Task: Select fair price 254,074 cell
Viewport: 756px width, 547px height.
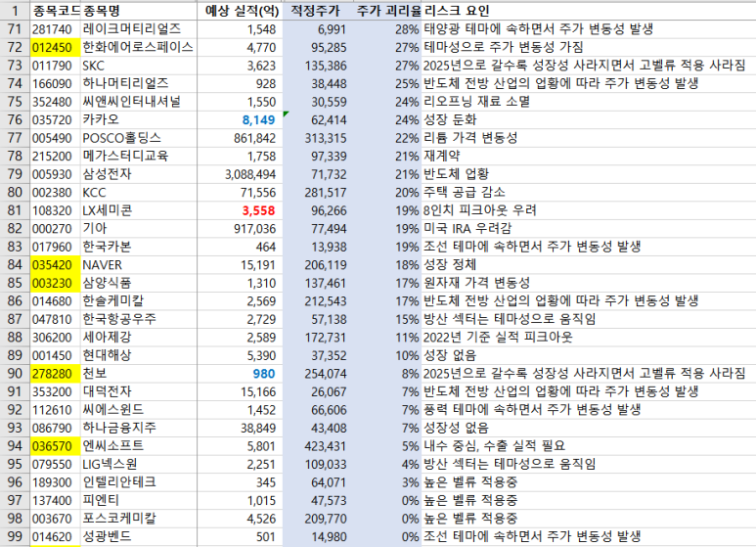Action: (318, 374)
